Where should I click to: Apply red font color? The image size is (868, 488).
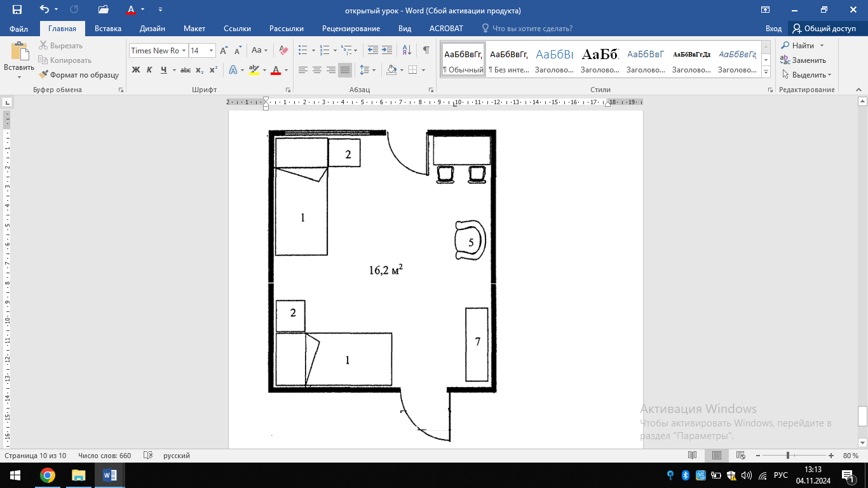[x=276, y=70]
